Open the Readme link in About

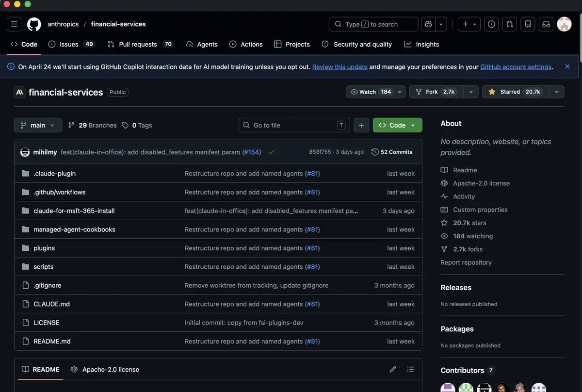(459, 170)
